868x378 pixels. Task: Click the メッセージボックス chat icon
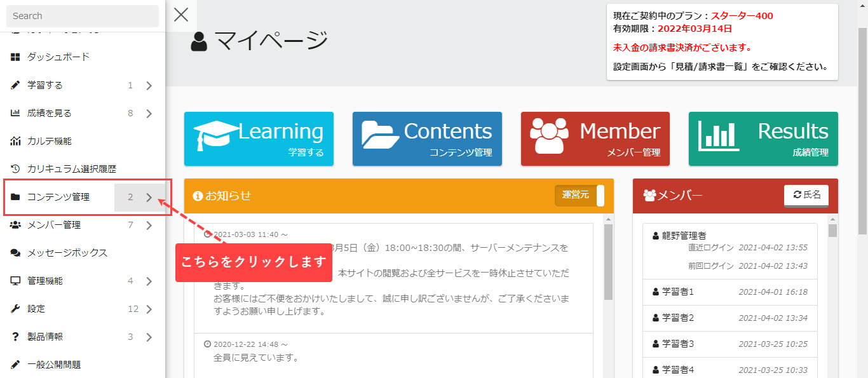[x=16, y=253]
